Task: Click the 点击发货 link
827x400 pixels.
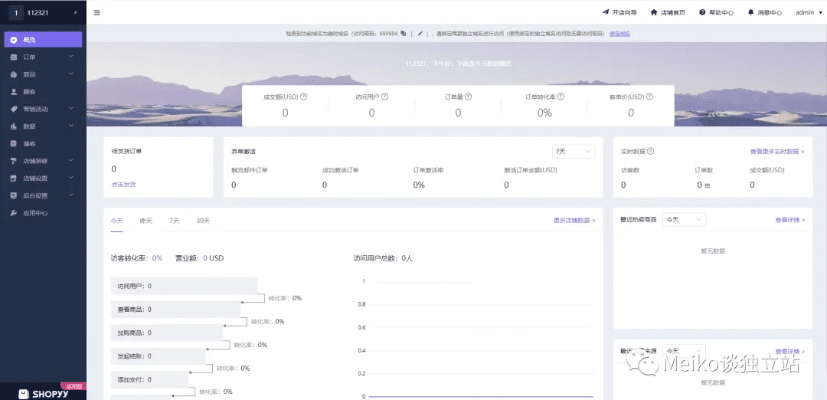Action: click(x=123, y=184)
